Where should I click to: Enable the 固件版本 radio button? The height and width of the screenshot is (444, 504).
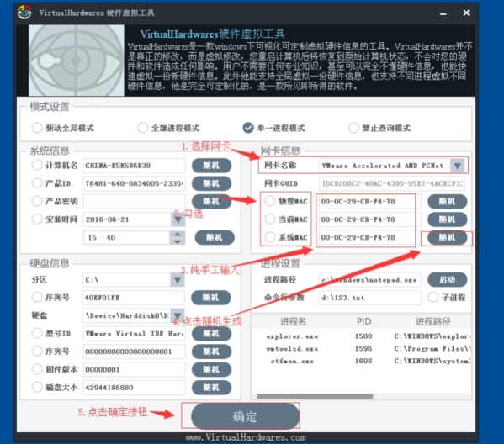click(x=37, y=369)
